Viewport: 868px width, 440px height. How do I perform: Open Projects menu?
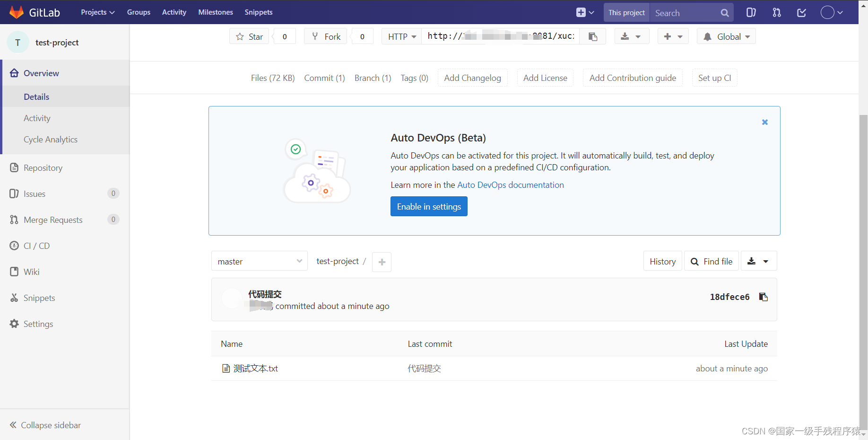97,12
